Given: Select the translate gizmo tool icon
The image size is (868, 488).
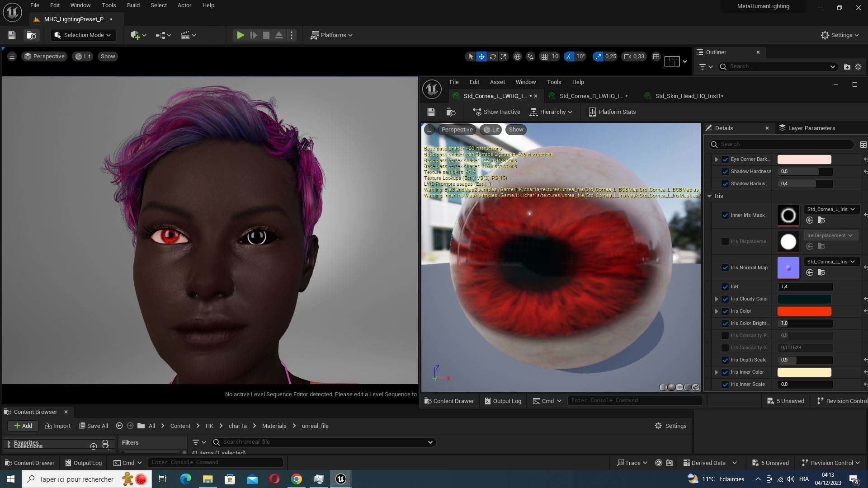Looking at the screenshot, I should pos(481,56).
